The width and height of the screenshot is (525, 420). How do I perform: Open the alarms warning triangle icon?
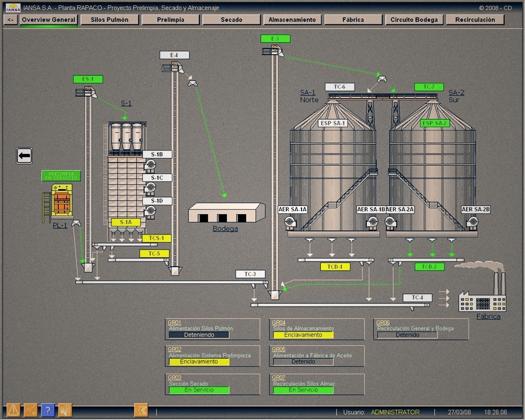pos(12,410)
